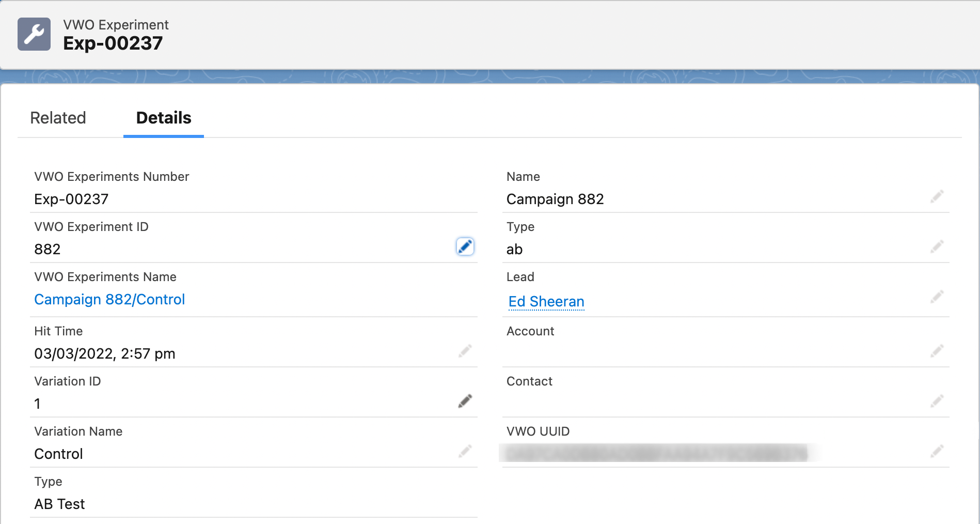Edit the Name field pencil icon
The width and height of the screenshot is (980, 524).
click(x=937, y=196)
